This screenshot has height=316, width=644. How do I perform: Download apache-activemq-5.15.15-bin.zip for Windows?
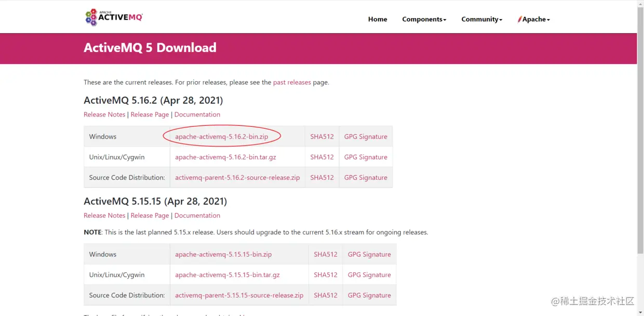223,254
